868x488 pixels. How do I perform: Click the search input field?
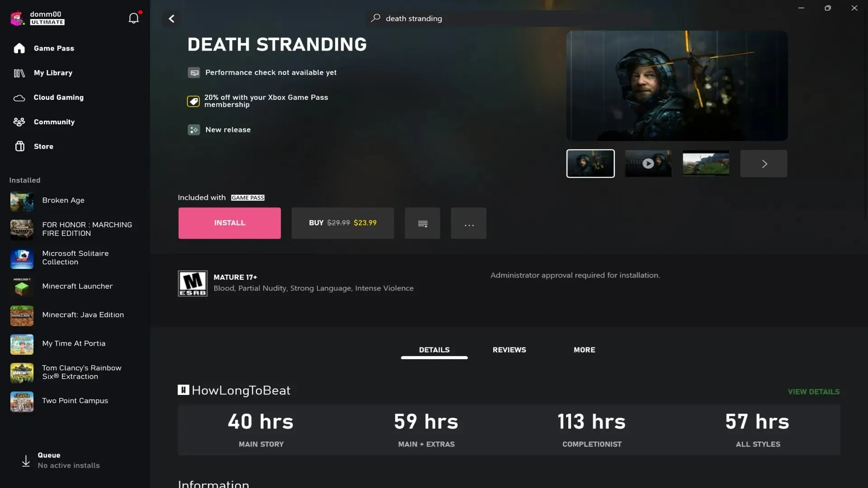pyautogui.click(x=413, y=18)
